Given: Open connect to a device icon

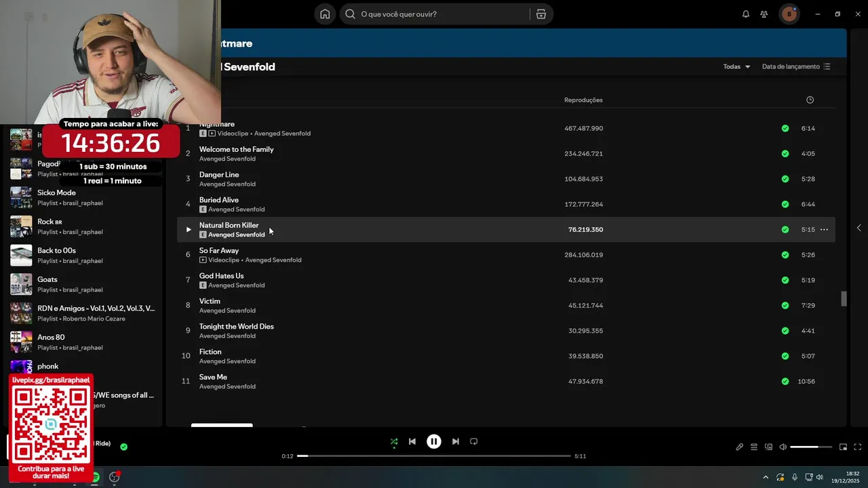Looking at the screenshot, I should [768, 447].
